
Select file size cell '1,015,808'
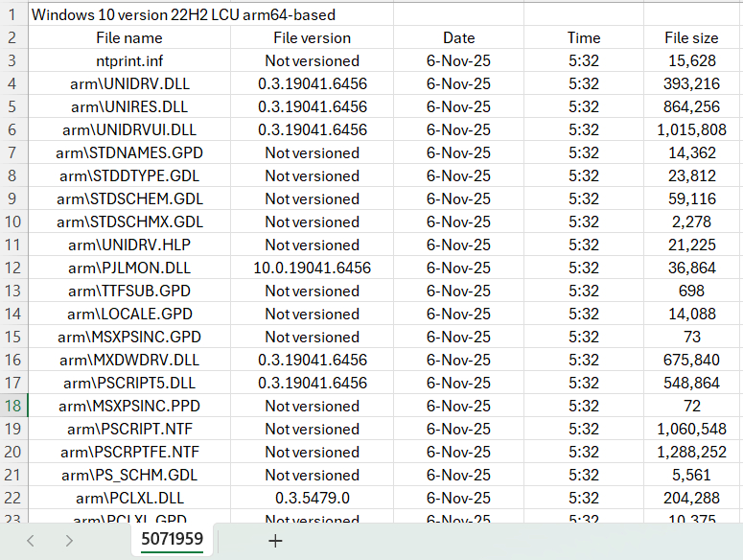[x=692, y=129]
